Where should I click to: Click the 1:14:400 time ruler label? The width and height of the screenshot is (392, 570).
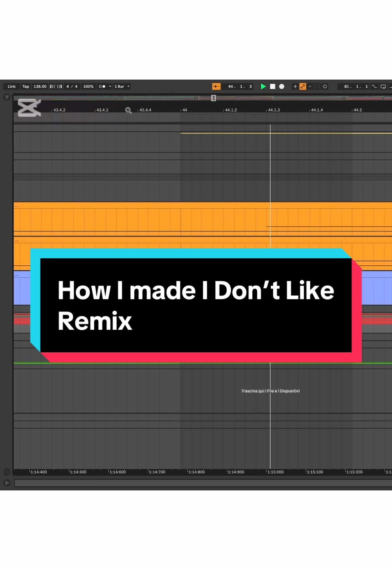[x=39, y=472]
